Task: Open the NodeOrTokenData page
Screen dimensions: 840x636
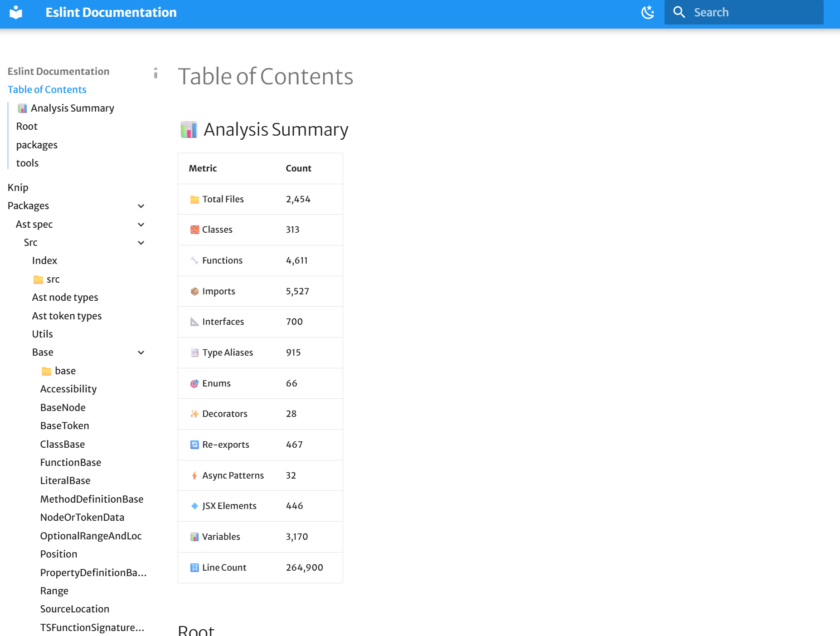Action: (82, 518)
